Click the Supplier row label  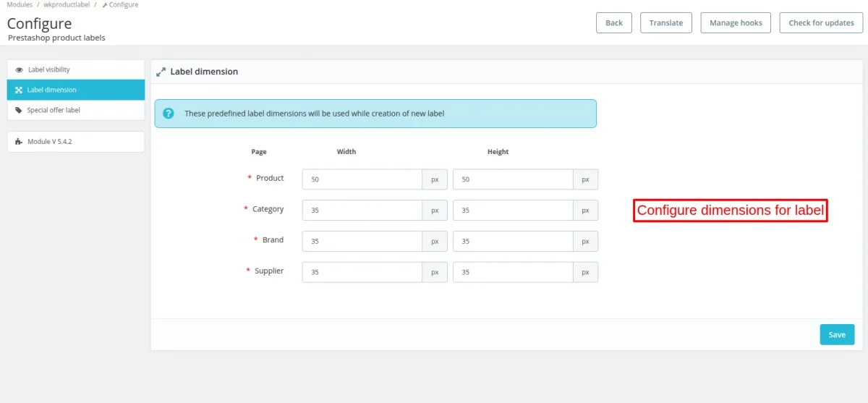click(269, 271)
